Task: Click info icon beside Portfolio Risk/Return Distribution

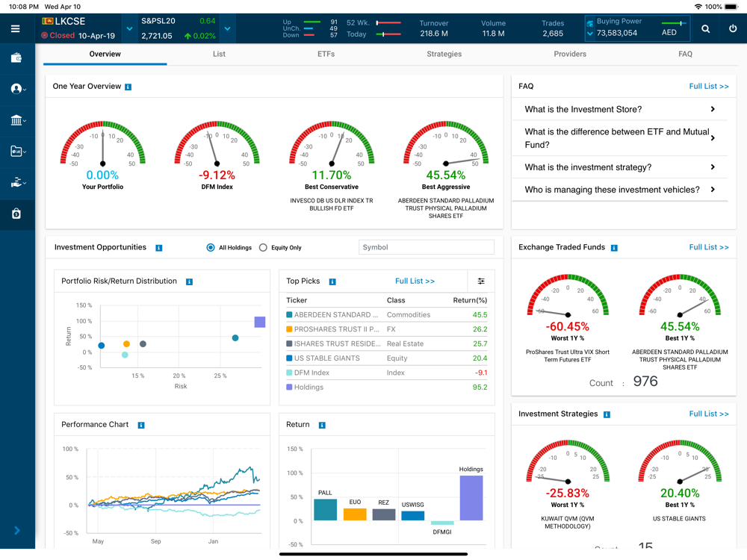Action: (x=189, y=282)
